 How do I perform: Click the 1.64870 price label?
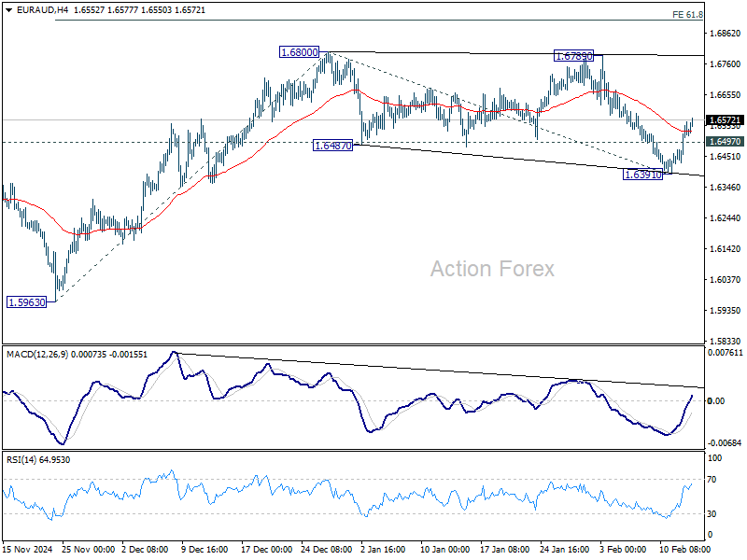point(333,146)
